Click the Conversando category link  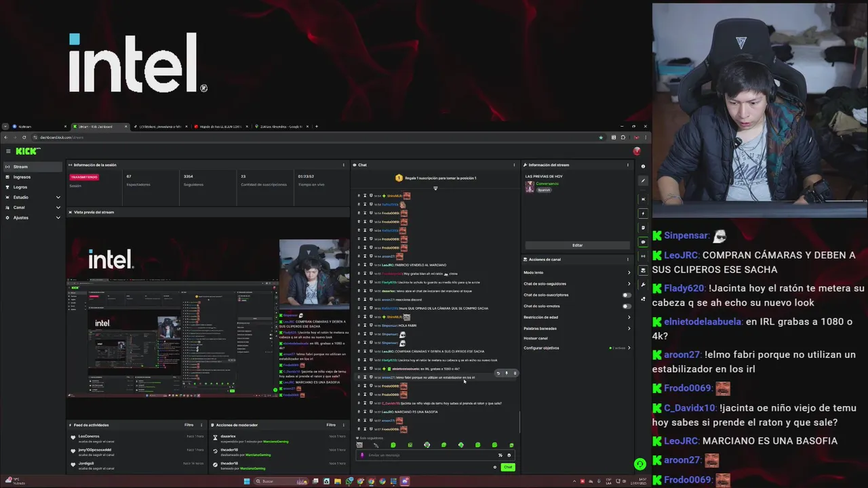[547, 184]
